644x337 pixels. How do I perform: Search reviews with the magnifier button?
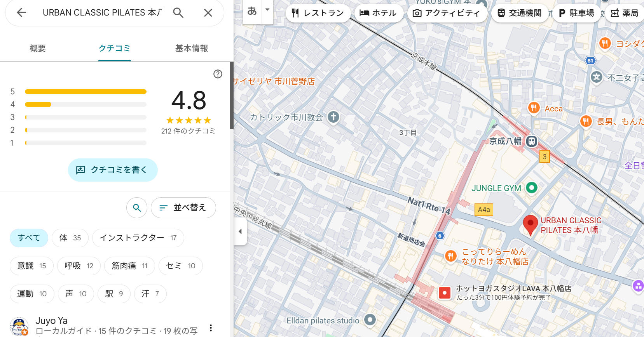[x=137, y=208]
